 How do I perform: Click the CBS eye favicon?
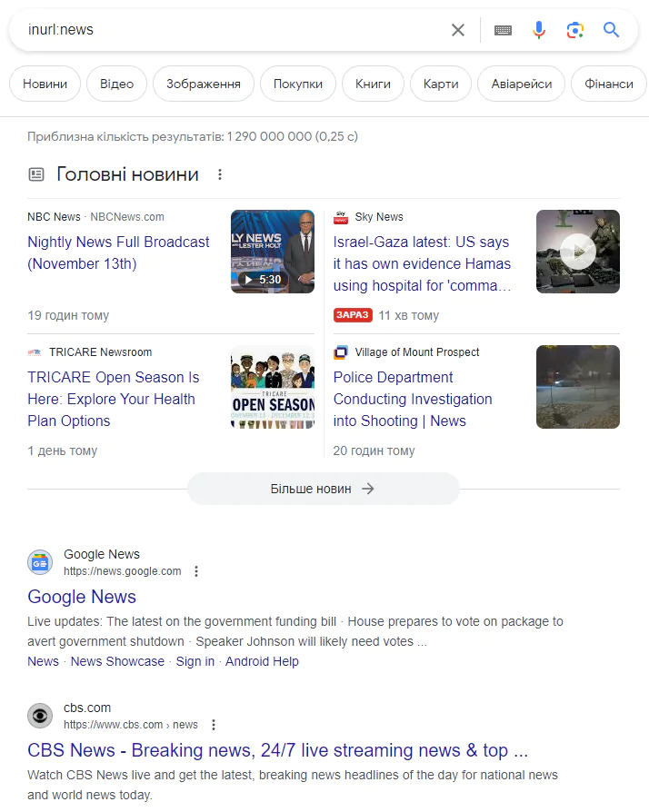tap(40, 716)
